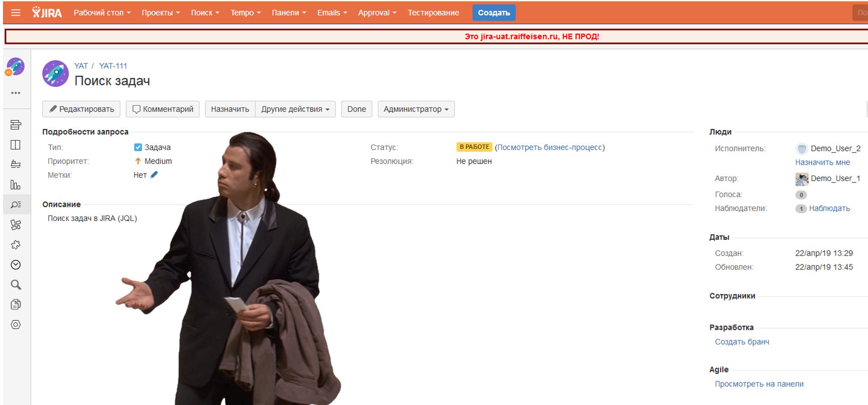
Task: Open the documents copy icon in the sidebar
Action: (16, 304)
